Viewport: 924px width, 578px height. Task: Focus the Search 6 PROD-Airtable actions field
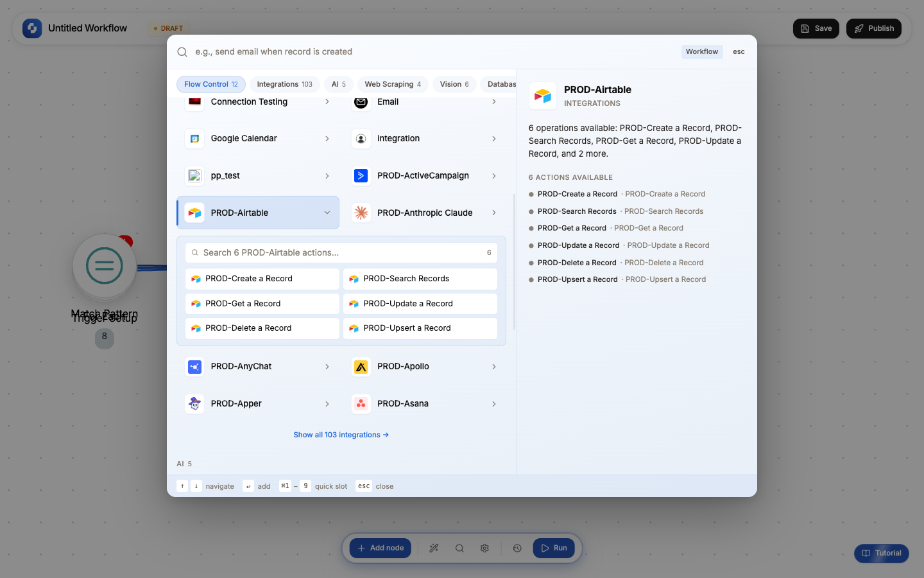point(341,253)
